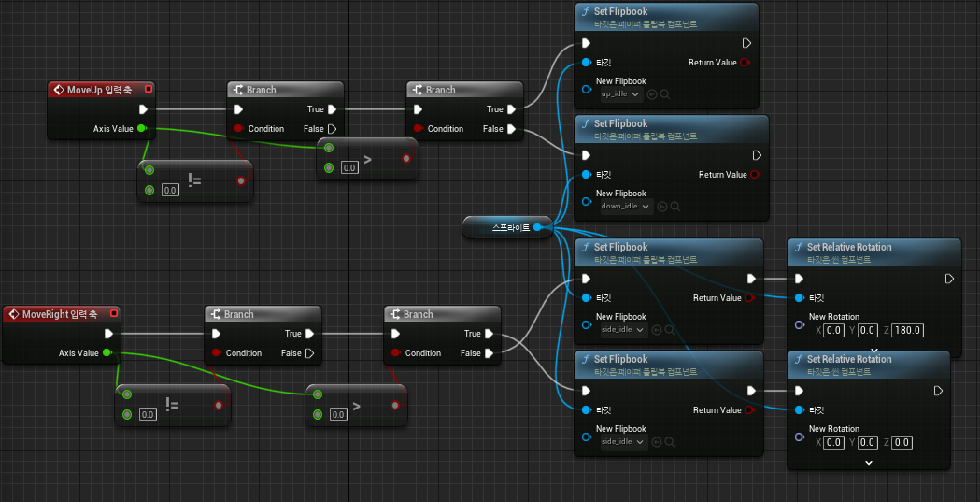Screen dimensions: 980x502
Task: Click exec output pin of Z 0.0 rotation node
Action: click(x=938, y=391)
